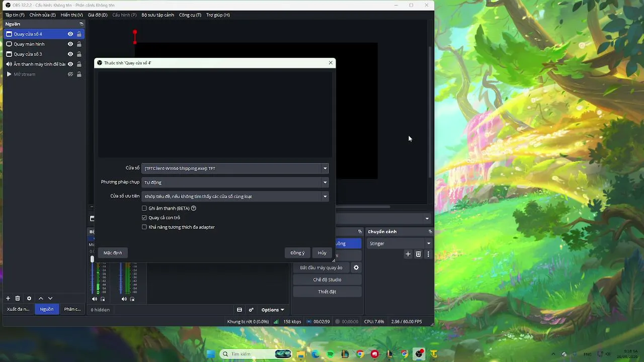Delete the Stinger transition with trash icon
The image size is (644, 362).
coord(418,254)
